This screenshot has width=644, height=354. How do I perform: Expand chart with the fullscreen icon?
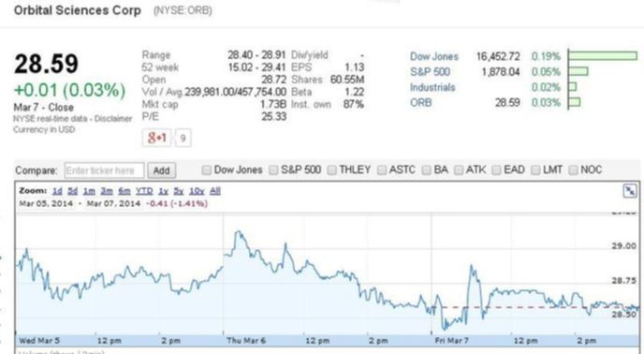pos(630,191)
